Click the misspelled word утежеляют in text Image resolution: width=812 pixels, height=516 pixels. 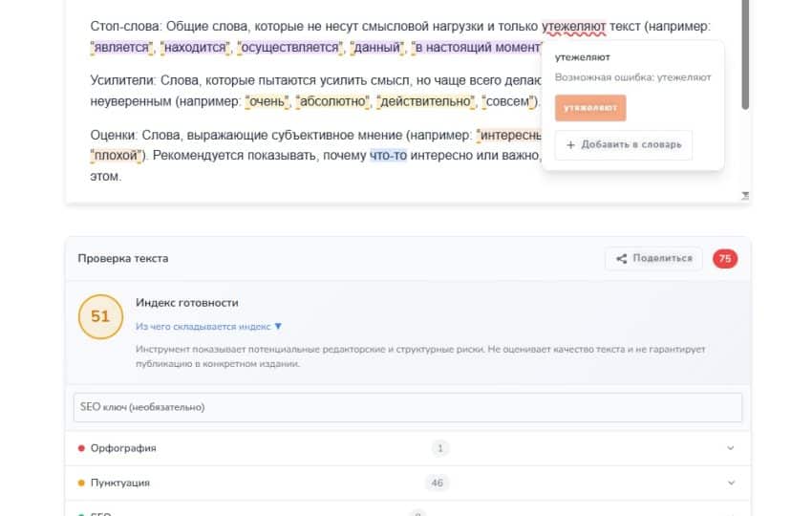(x=574, y=27)
